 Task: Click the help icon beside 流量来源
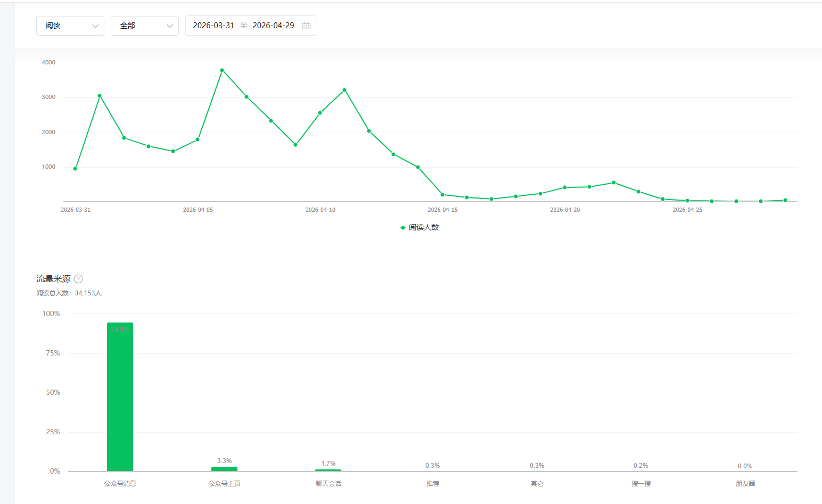78,279
